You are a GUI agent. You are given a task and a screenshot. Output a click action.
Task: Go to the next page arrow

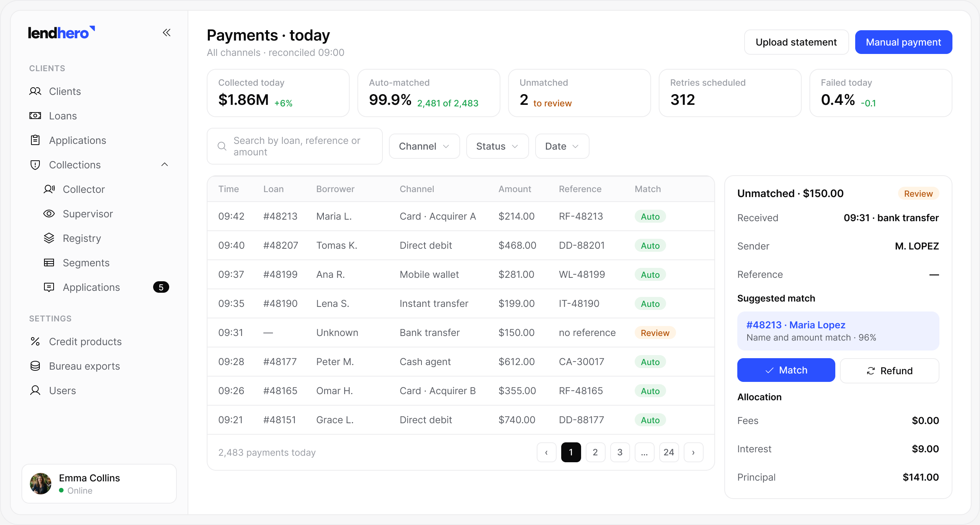pyautogui.click(x=693, y=452)
